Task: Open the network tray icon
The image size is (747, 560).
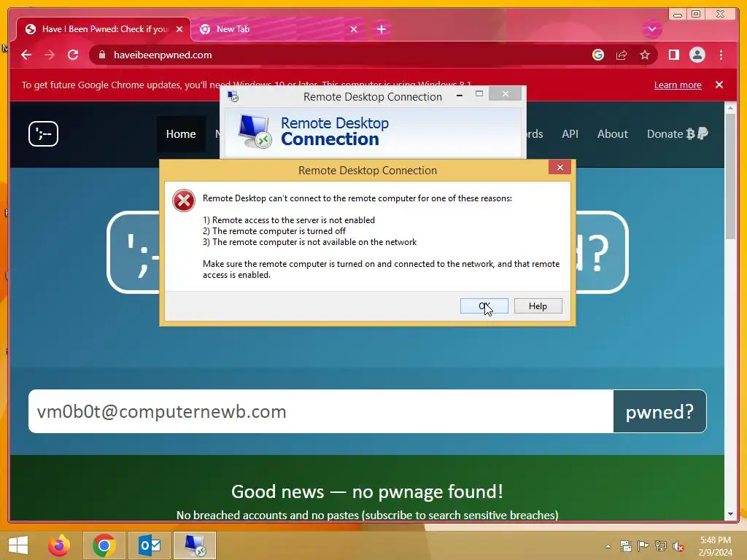Action: click(661, 546)
